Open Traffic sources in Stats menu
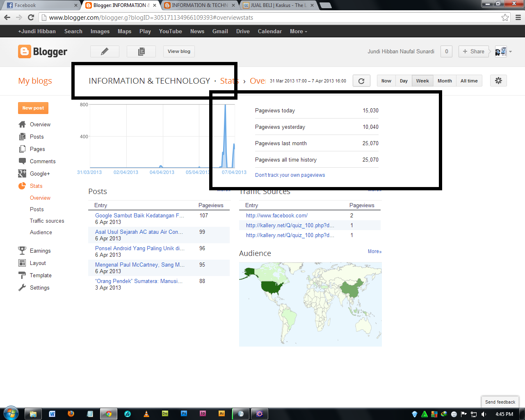The height and width of the screenshot is (420, 525). pyautogui.click(x=47, y=221)
